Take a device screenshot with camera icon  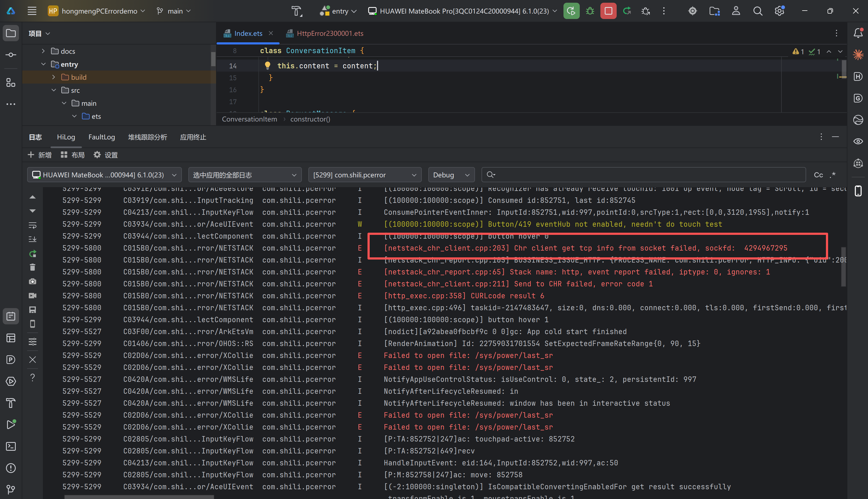point(33,282)
